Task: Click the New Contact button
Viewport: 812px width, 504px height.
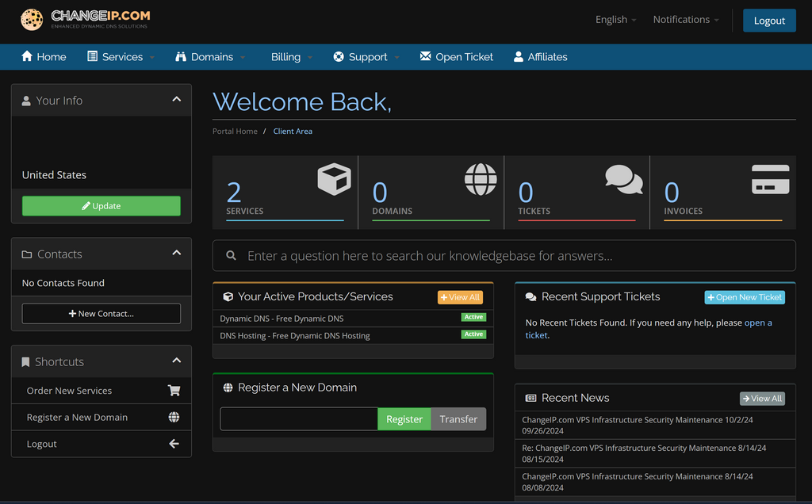Action: 101,314
